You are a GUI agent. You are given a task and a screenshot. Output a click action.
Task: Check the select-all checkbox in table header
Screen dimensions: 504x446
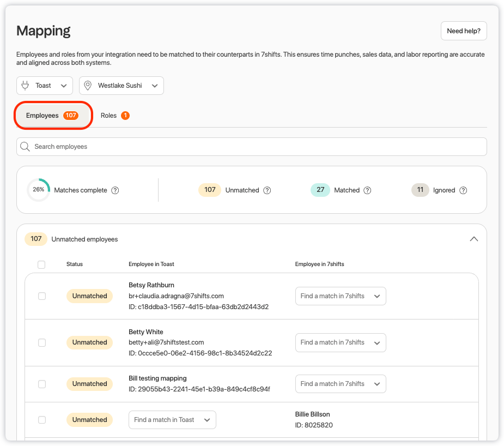[x=42, y=264]
